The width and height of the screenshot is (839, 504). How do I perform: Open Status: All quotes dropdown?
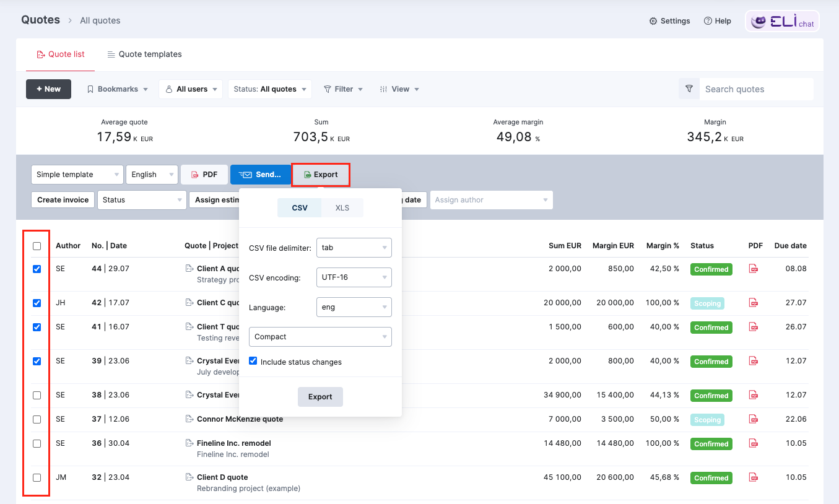point(270,89)
